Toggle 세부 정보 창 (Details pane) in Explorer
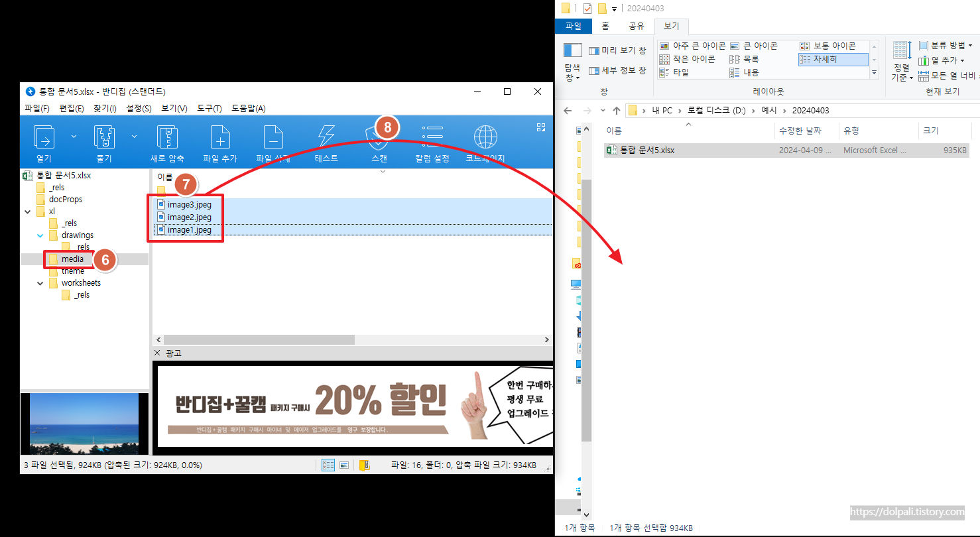This screenshot has height=537, width=980. (617, 70)
